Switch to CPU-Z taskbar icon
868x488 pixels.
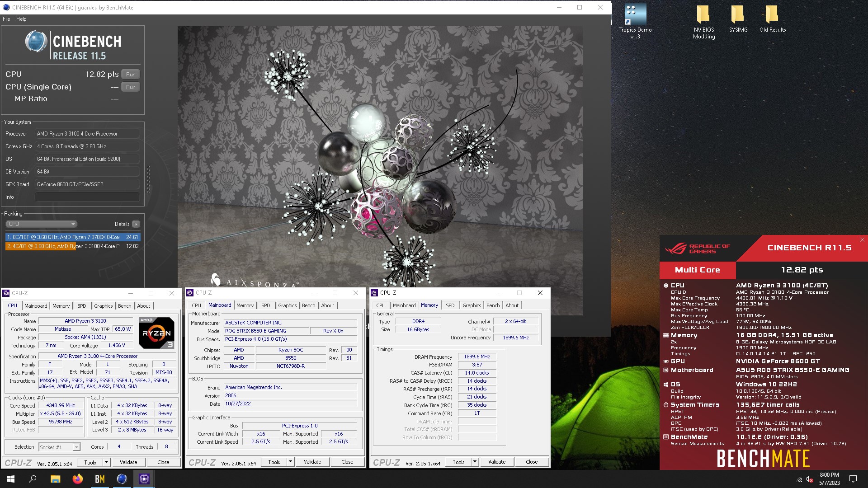point(144,479)
